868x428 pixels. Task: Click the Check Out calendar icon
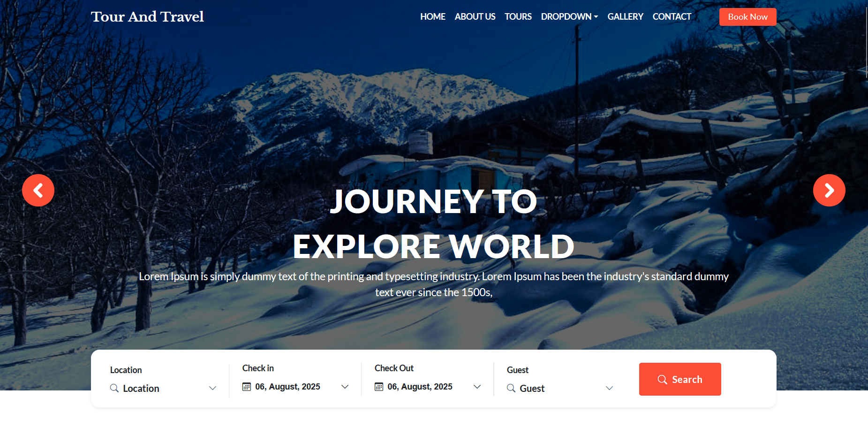(379, 387)
